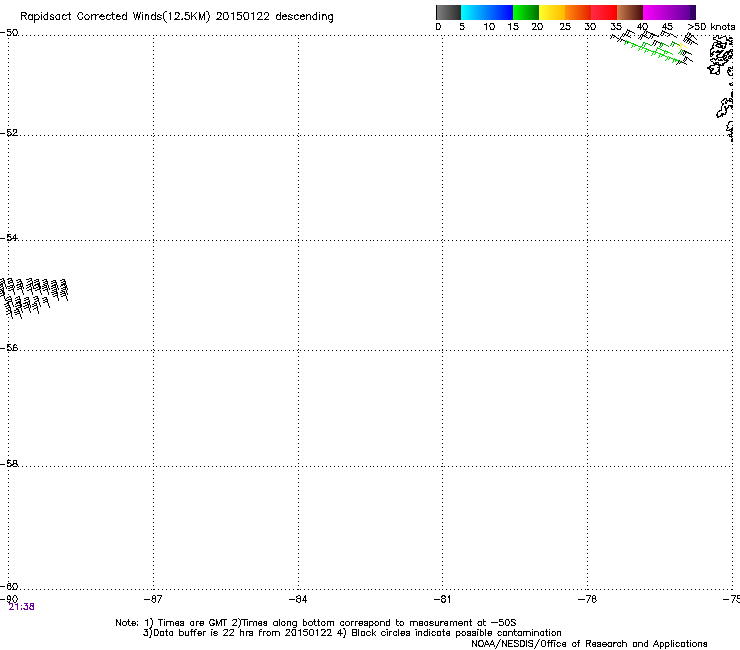Click the note 'Times are GMT'
This screenshot has height=650, width=740.
coord(192,623)
